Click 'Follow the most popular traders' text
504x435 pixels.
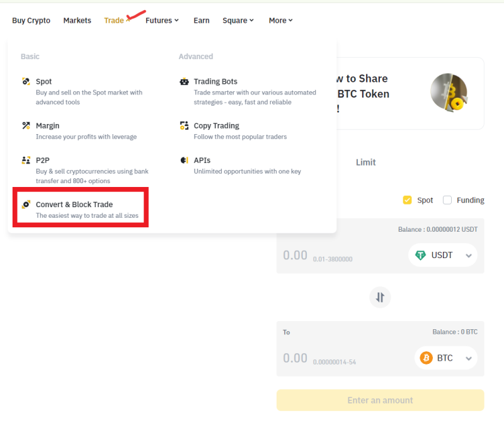[240, 137]
